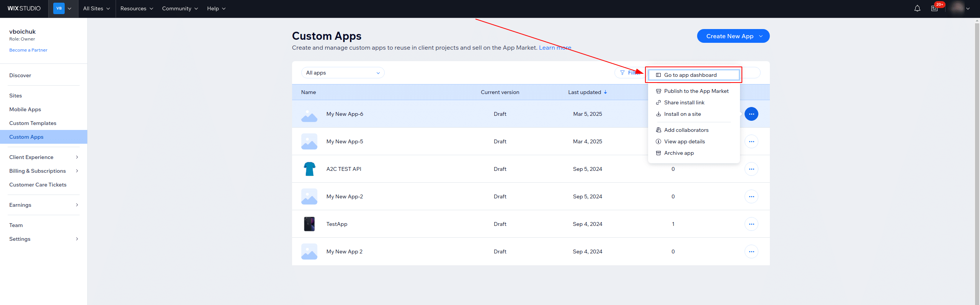Click the Wix Studio logo
980x305 pixels.
point(24,8)
